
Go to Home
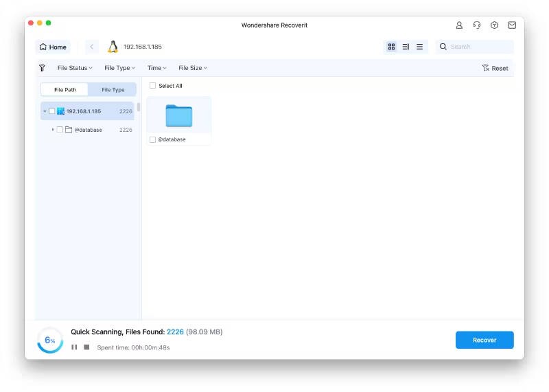[53, 47]
